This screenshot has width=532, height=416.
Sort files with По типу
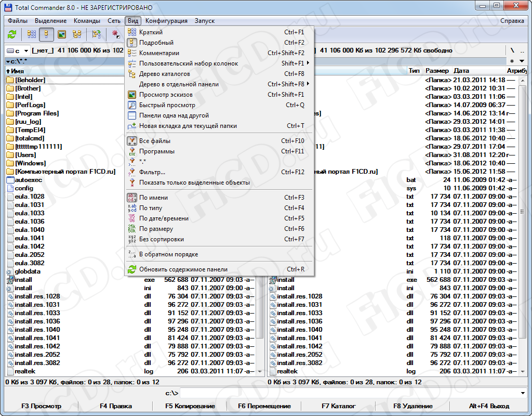219,208
